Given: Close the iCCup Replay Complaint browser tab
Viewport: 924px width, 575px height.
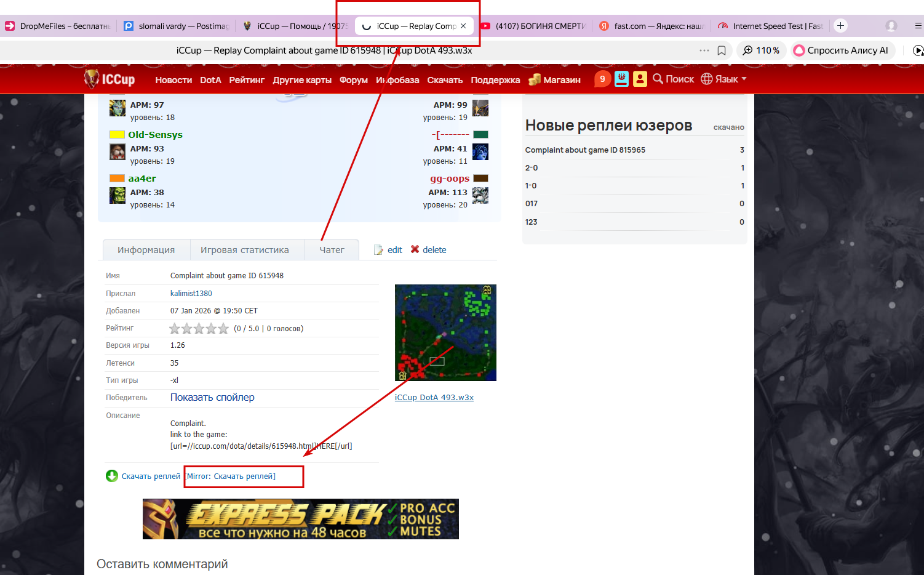Looking at the screenshot, I should point(463,26).
